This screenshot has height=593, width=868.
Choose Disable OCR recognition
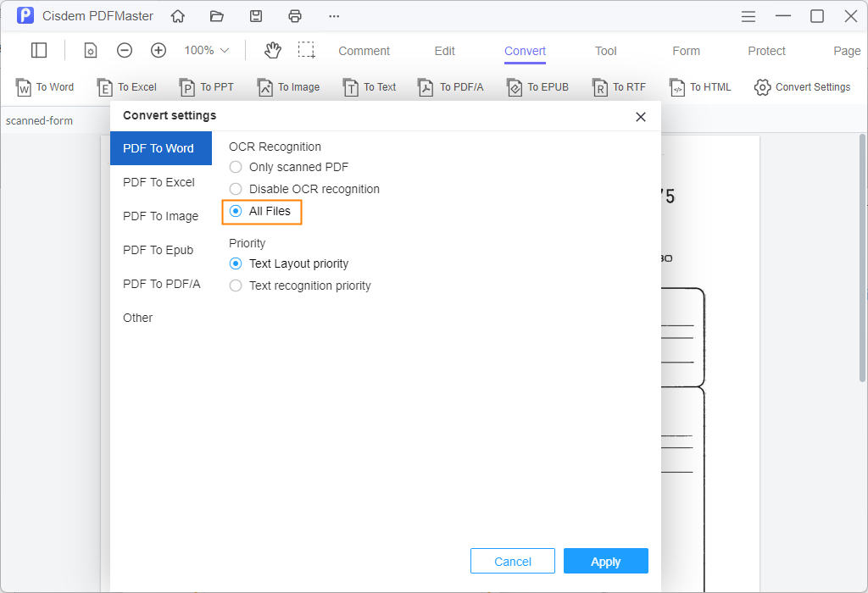click(x=235, y=189)
